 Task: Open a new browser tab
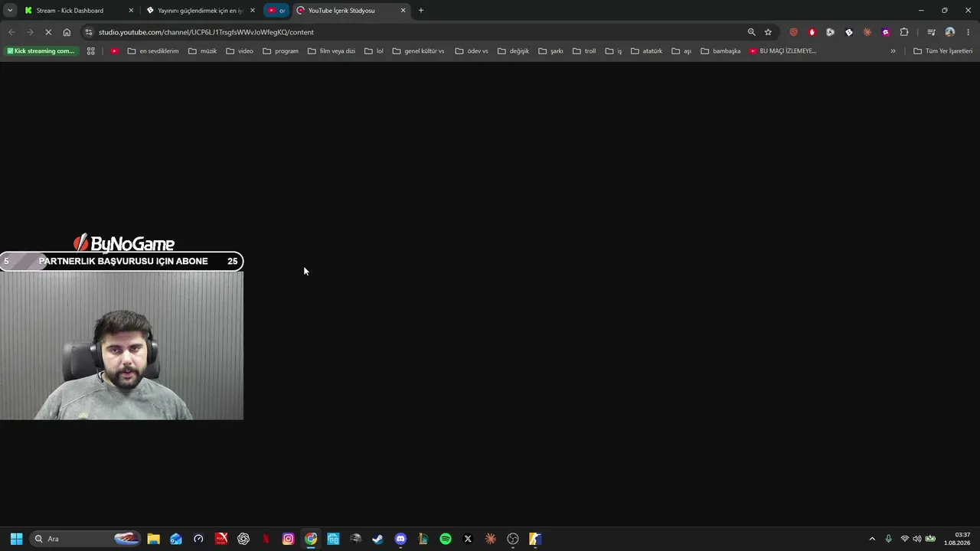[x=420, y=11]
